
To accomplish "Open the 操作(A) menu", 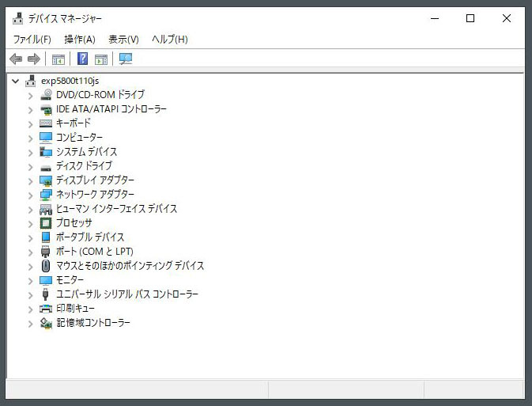I will 80,40.
